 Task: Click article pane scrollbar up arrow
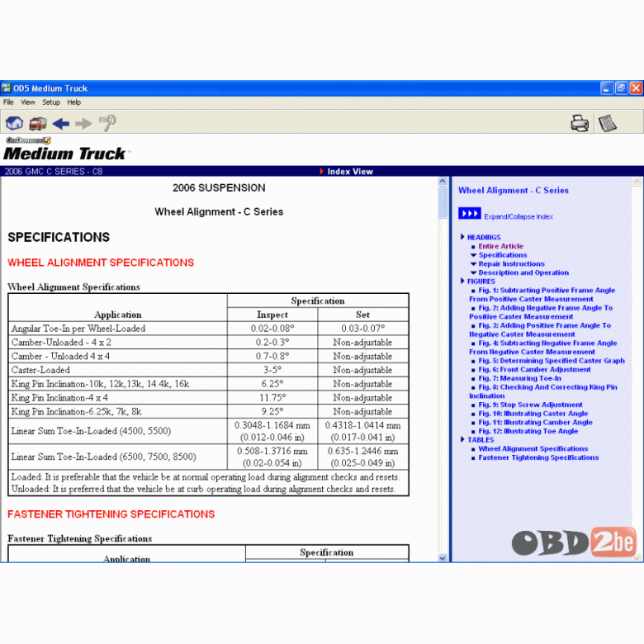coord(443,181)
